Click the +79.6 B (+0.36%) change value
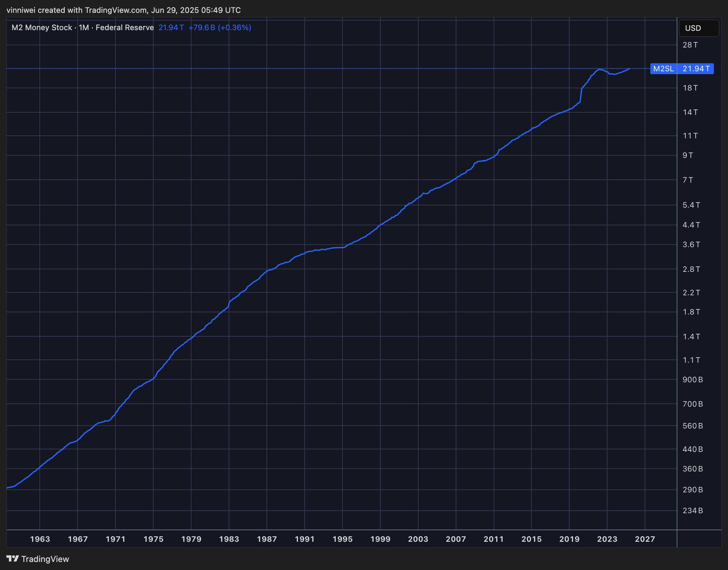This screenshot has height=570, width=728. [x=219, y=28]
